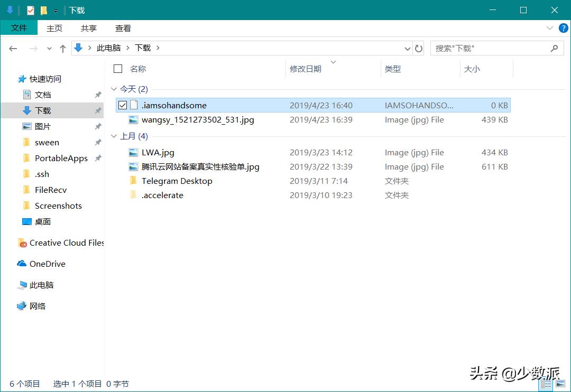The height and width of the screenshot is (392, 571).
Task: Open the Telegram Desktop folder
Action: tap(176, 181)
